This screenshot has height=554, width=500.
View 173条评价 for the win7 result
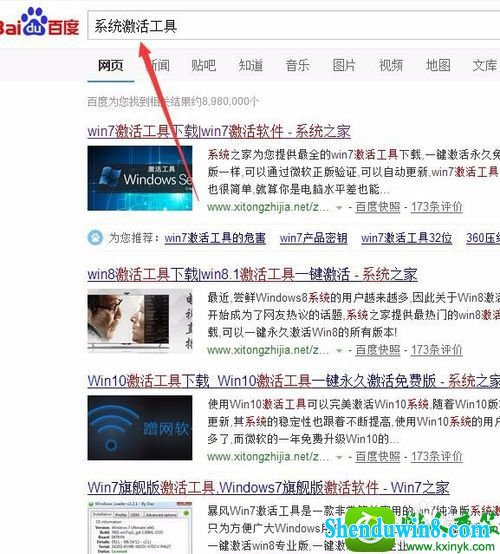click(x=436, y=207)
